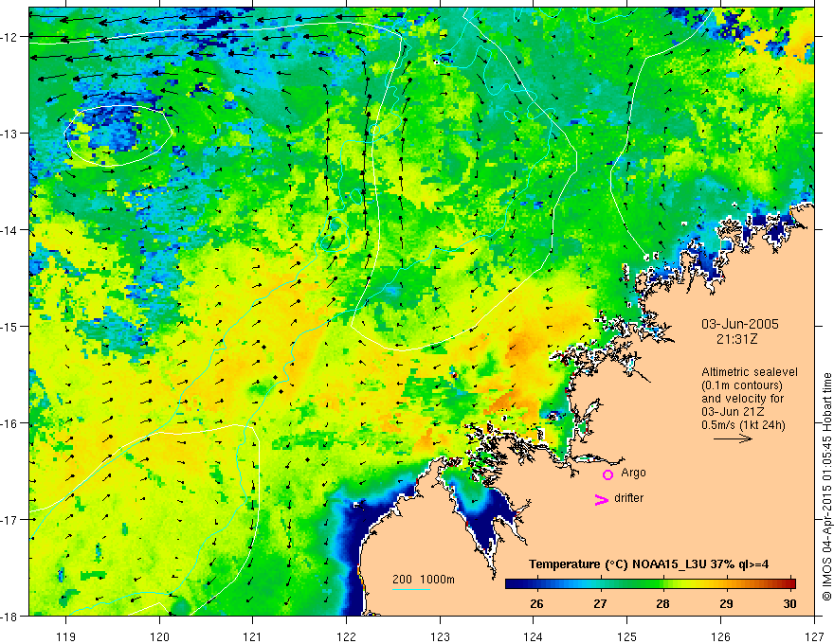The height and width of the screenshot is (644, 834).
Task: Click the latitude axis label '-16'
Action: point(10,423)
